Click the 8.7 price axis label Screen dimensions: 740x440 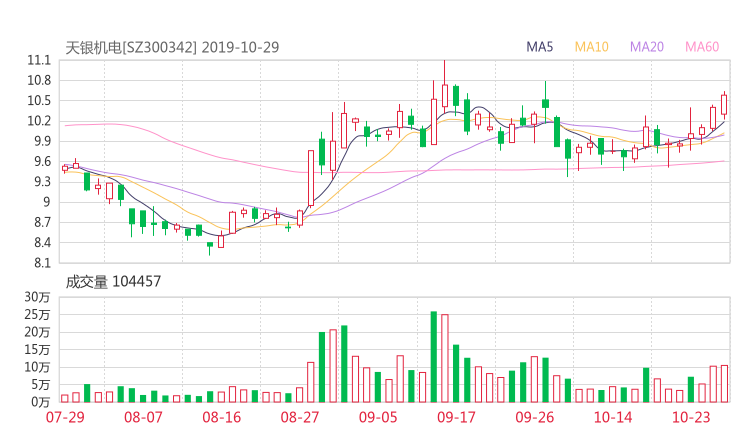tap(42, 222)
